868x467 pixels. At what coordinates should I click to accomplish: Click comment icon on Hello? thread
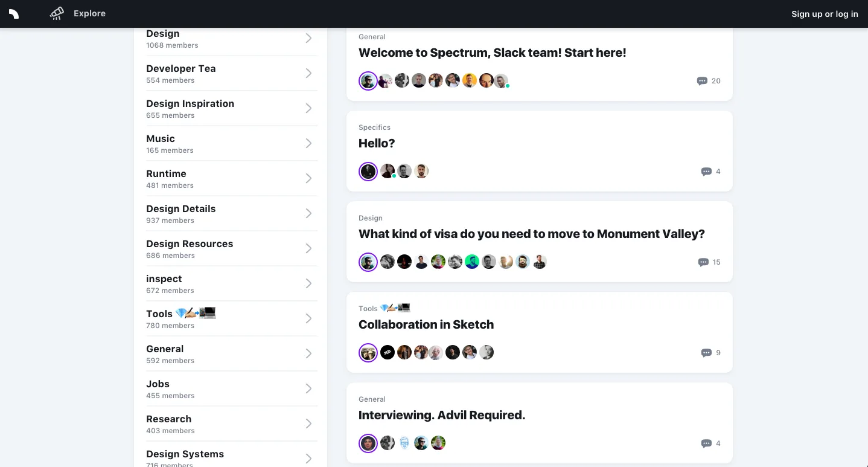pyautogui.click(x=706, y=172)
